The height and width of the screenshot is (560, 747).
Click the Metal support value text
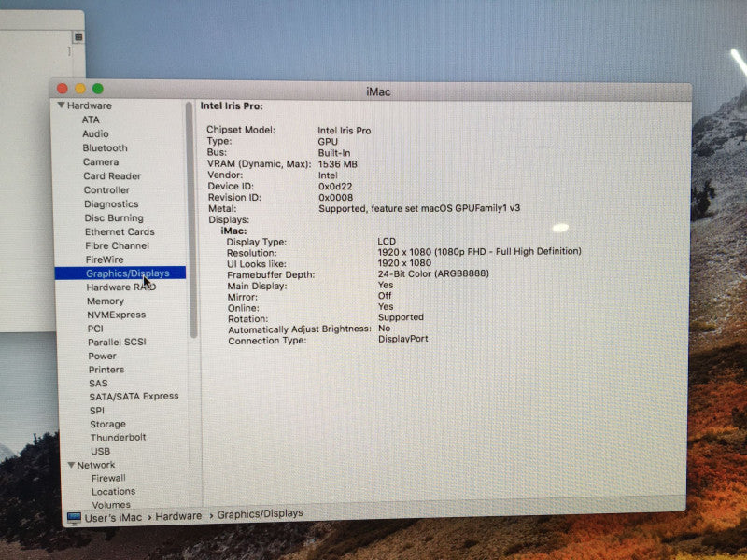click(x=419, y=208)
